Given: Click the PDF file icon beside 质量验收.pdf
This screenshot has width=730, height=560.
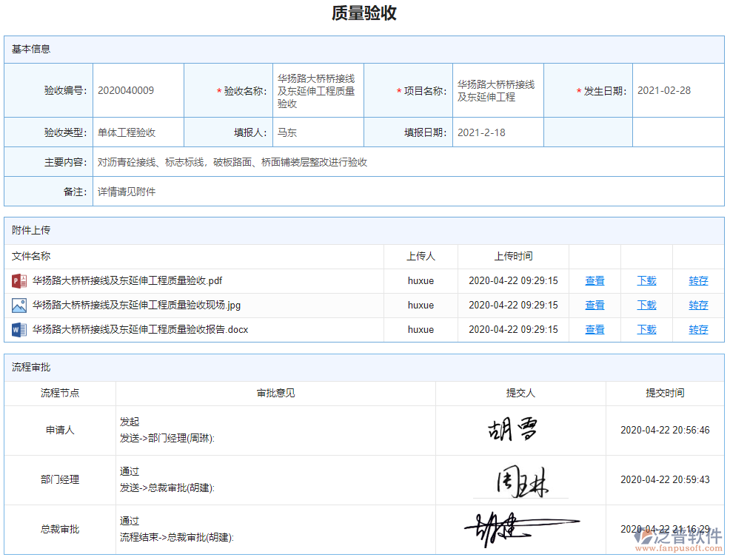Looking at the screenshot, I should (x=19, y=280).
